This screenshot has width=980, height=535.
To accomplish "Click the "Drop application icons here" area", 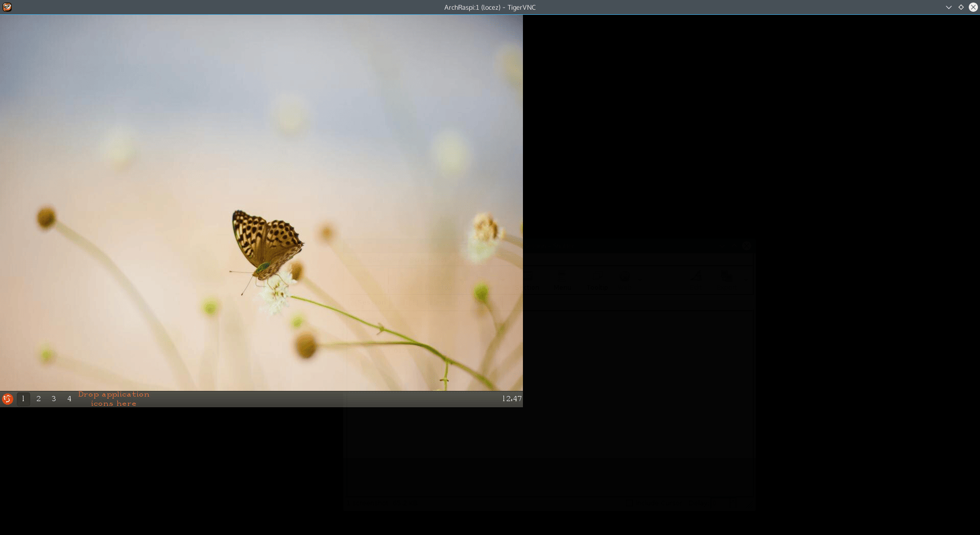I will click(113, 399).
